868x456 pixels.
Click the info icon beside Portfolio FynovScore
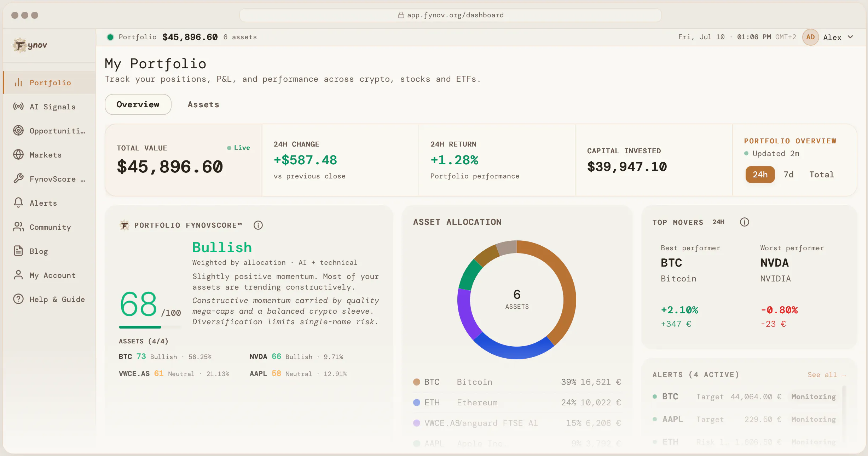pyautogui.click(x=258, y=225)
